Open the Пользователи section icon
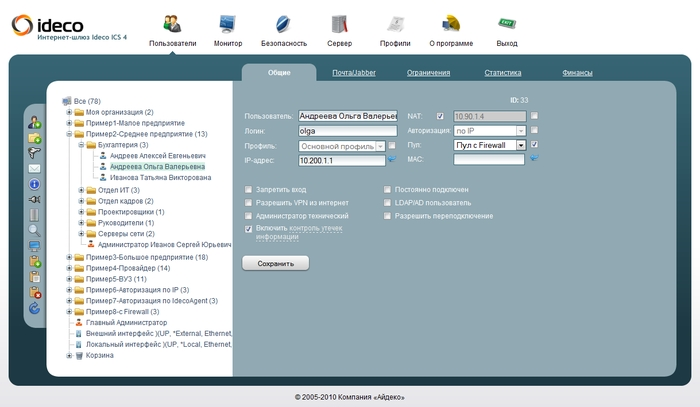 pos(172,23)
